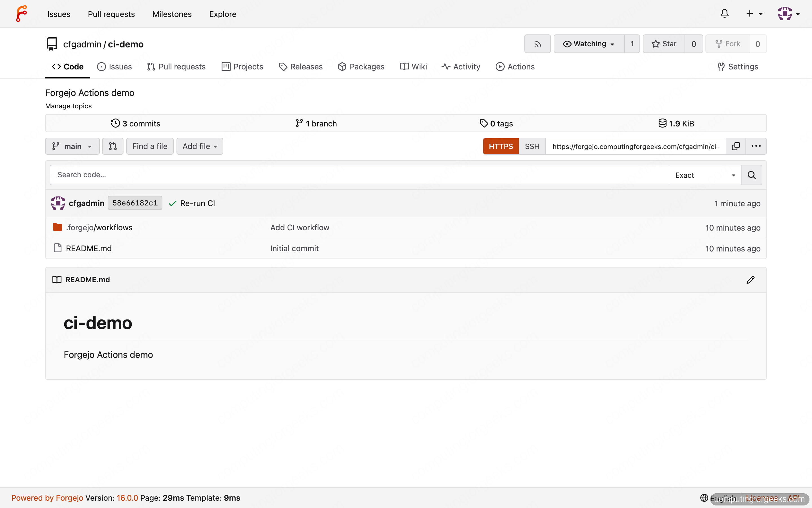Click the Fork button
The width and height of the screenshot is (812, 508).
point(727,44)
